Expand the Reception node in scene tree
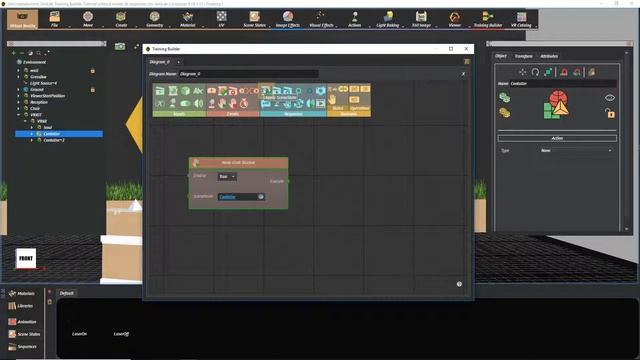This screenshot has height=360, width=640. pos(18,102)
